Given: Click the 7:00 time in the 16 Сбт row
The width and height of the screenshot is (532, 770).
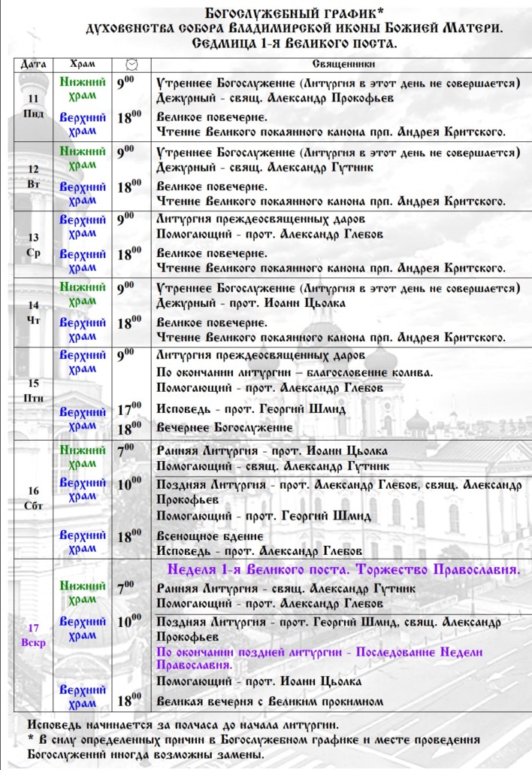Looking at the screenshot, I should click(125, 450).
